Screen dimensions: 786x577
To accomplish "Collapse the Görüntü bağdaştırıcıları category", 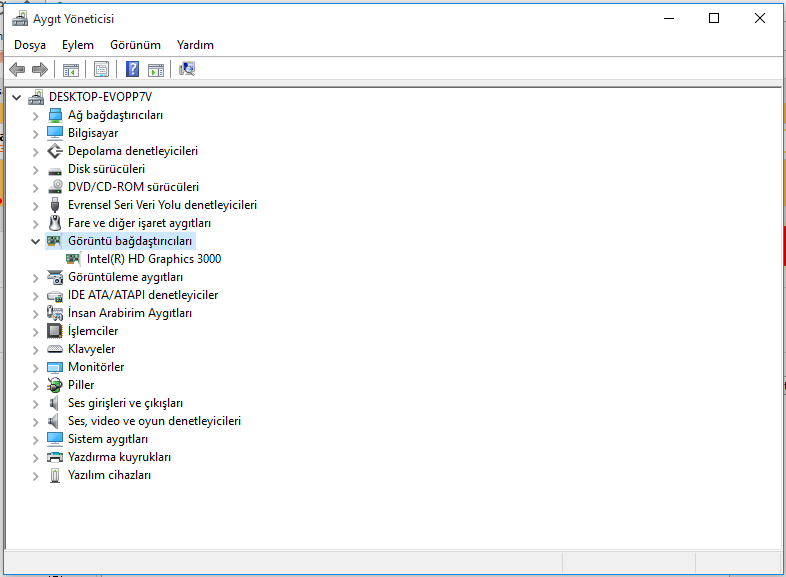I will click(36, 241).
